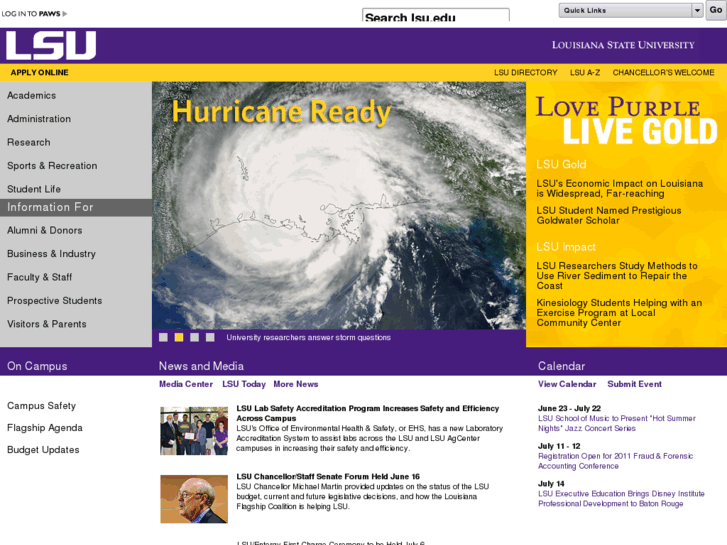727x545 pixels.
Task: Open Business & Industry
Action: 51,254
